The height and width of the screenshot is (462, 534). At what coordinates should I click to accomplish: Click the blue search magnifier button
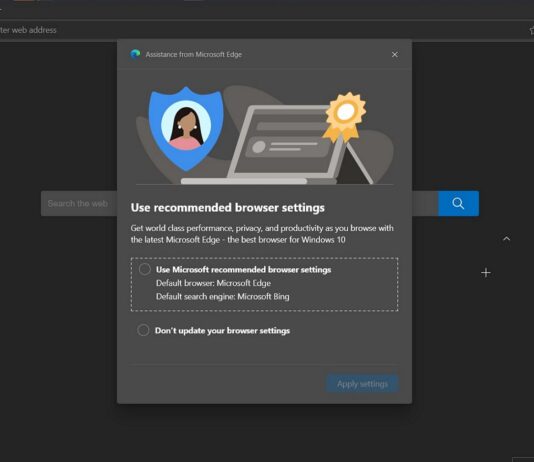coord(458,203)
